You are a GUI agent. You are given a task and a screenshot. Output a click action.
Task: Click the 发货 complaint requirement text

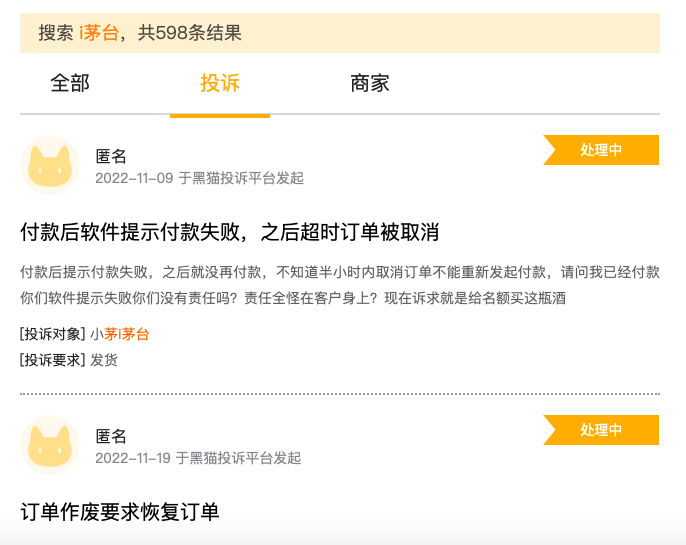[x=104, y=360]
